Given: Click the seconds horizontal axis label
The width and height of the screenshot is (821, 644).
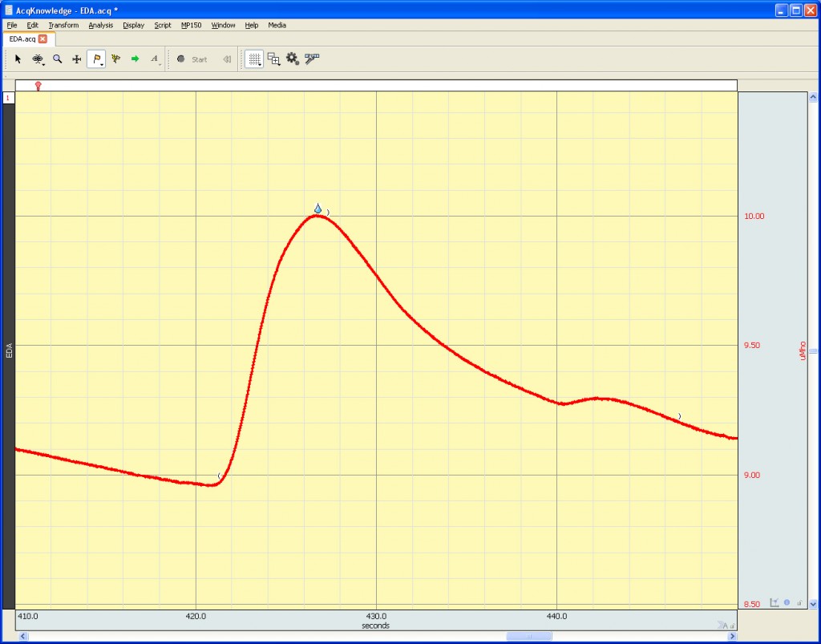Looking at the screenshot, I should [375, 626].
